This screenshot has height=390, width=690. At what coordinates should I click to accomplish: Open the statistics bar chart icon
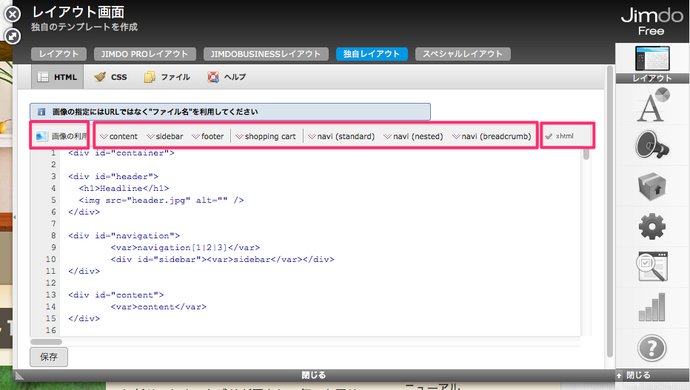point(652,307)
